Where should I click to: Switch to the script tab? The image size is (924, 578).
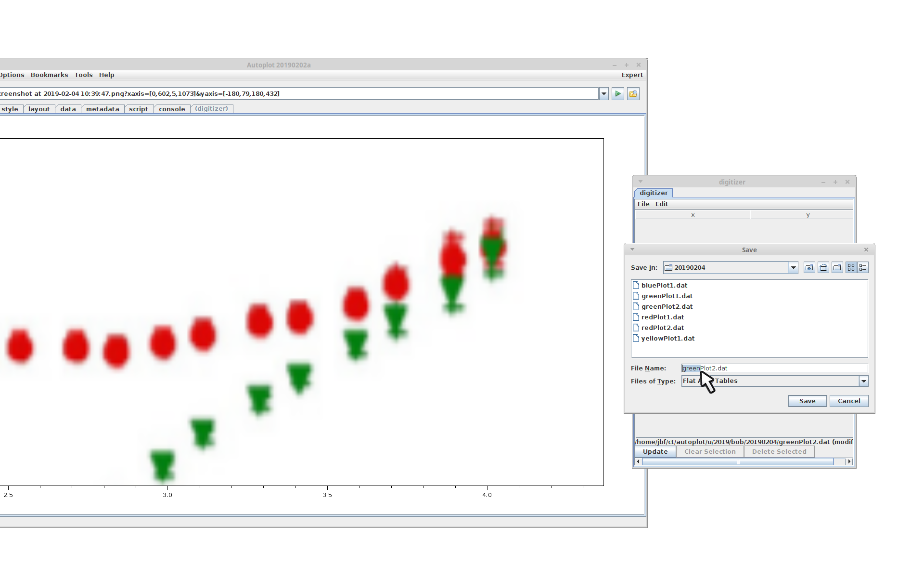pos(139,109)
